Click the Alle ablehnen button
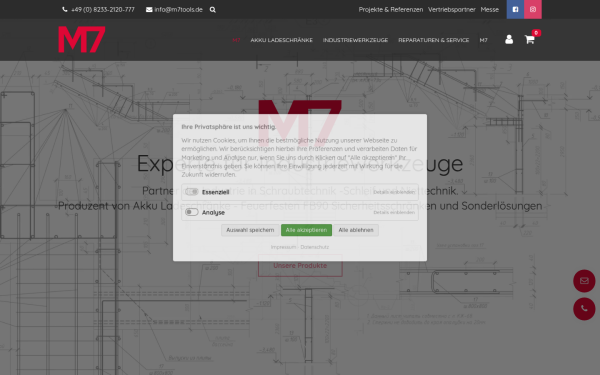The width and height of the screenshot is (600, 375). point(355,230)
